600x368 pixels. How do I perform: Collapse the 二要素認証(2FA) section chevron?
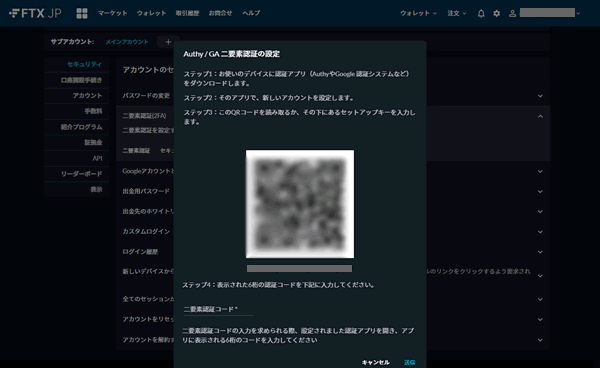pos(540,116)
